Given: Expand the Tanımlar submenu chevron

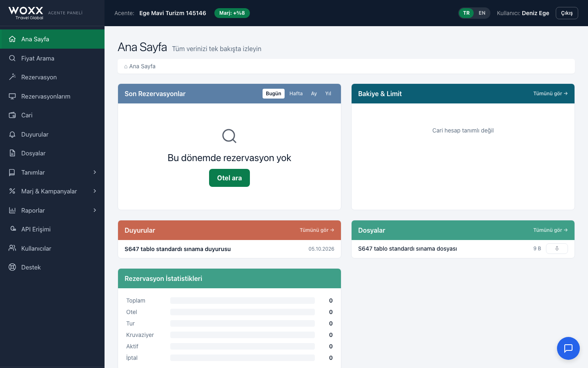Looking at the screenshot, I should pyautogui.click(x=95, y=172).
